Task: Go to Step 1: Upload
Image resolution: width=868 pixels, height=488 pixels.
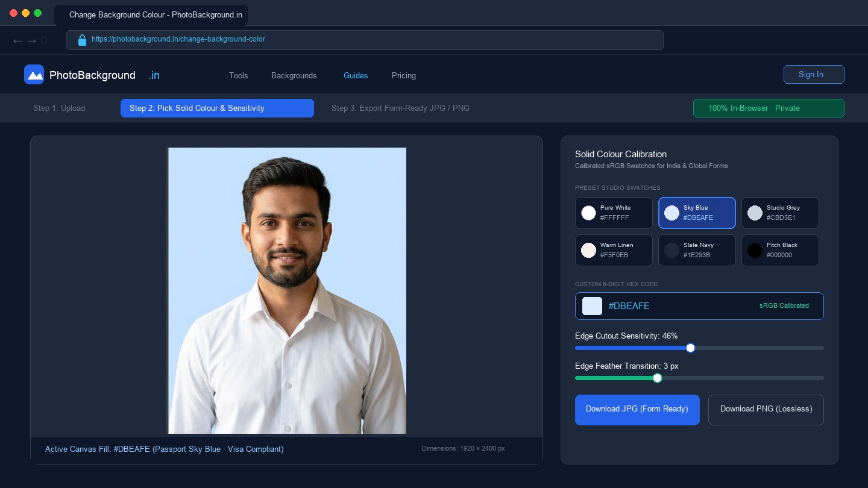Action: pos(59,108)
